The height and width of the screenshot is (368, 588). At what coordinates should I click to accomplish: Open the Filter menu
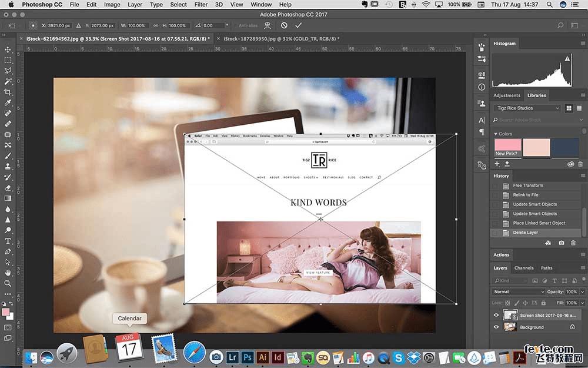[201, 4]
